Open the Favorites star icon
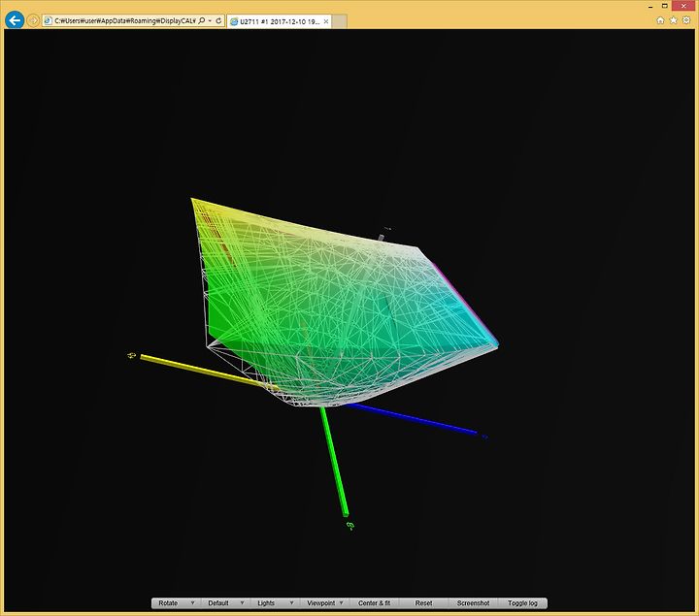699x616 pixels. pyautogui.click(x=674, y=20)
